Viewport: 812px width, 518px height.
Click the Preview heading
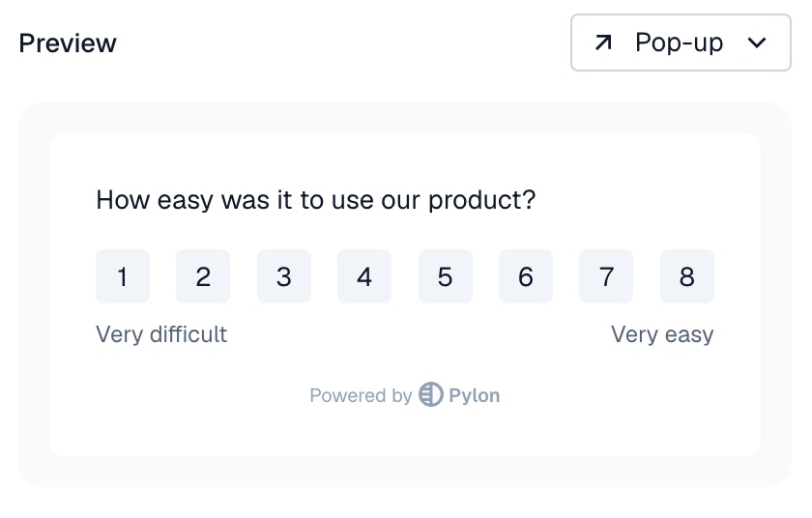point(68,43)
